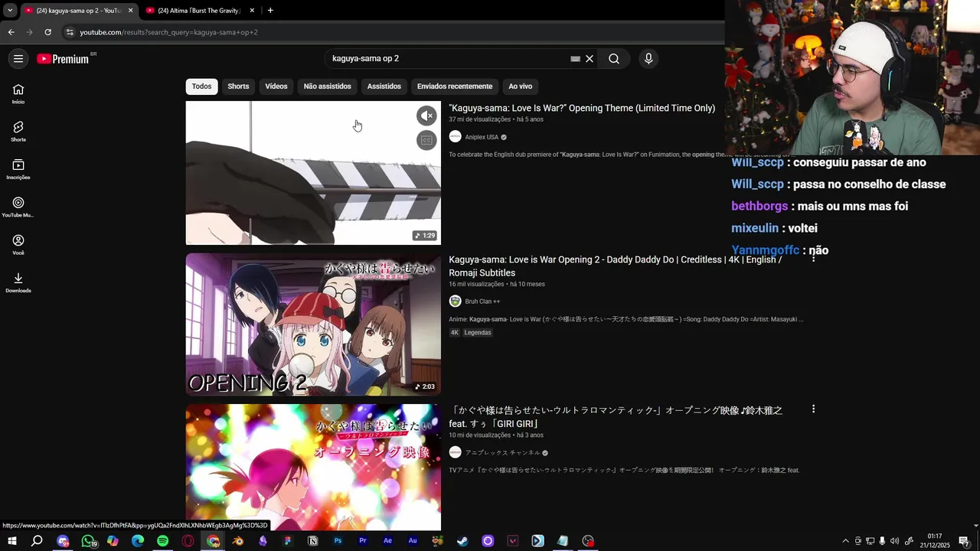Open Spotify from the taskbar

pyautogui.click(x=163, y=541)
